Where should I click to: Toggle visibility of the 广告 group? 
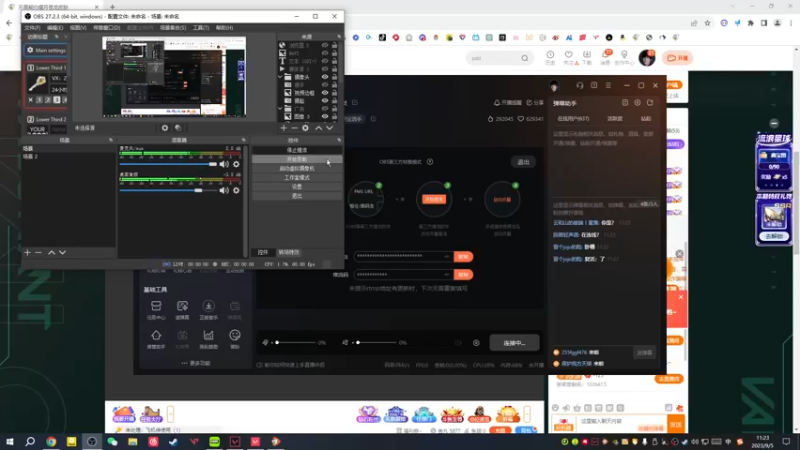324,109
